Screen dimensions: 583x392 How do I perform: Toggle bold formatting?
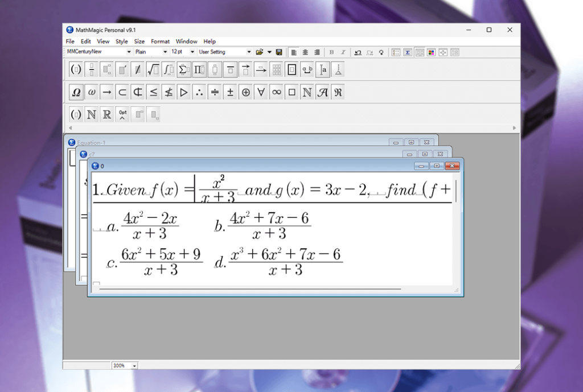[x=332, y=52]
